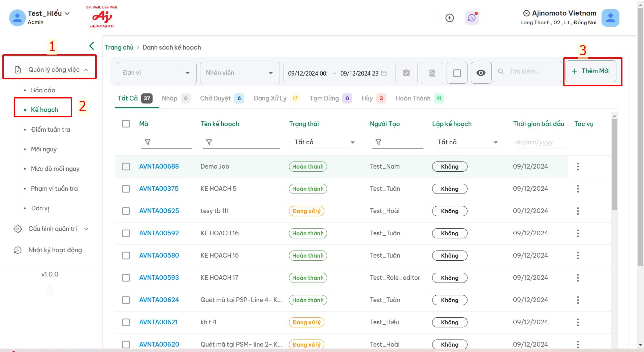Expand the Cấu hình quản trị menu
The width and height of the screenshot is (644, 352).
(51, 229)
